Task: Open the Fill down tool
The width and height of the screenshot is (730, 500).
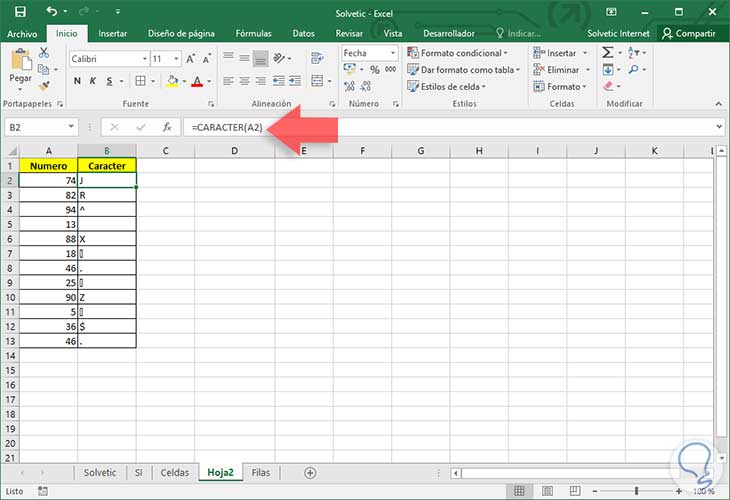Action: (608, 69)
